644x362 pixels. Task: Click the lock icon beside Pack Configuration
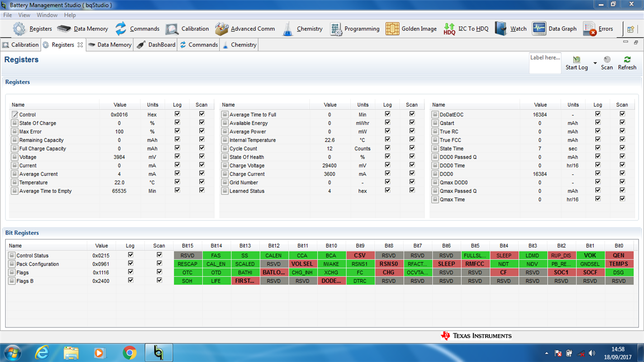(12, 264)
